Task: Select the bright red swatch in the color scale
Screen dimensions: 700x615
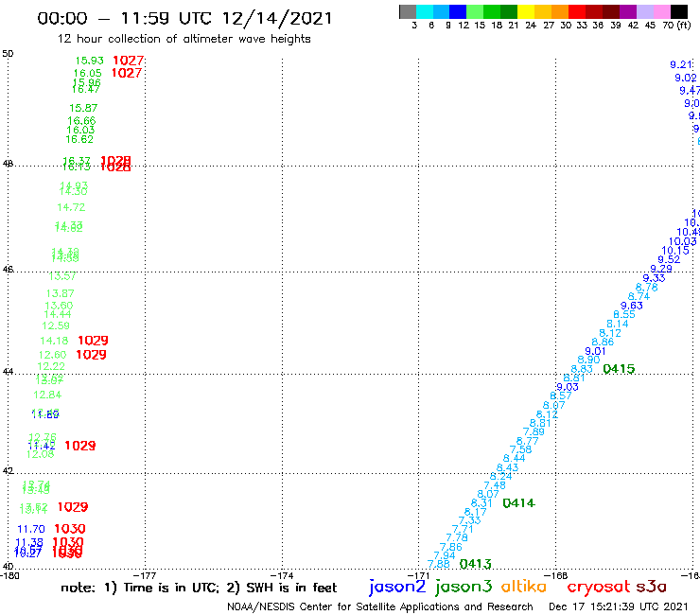Action: coord(576,11)
